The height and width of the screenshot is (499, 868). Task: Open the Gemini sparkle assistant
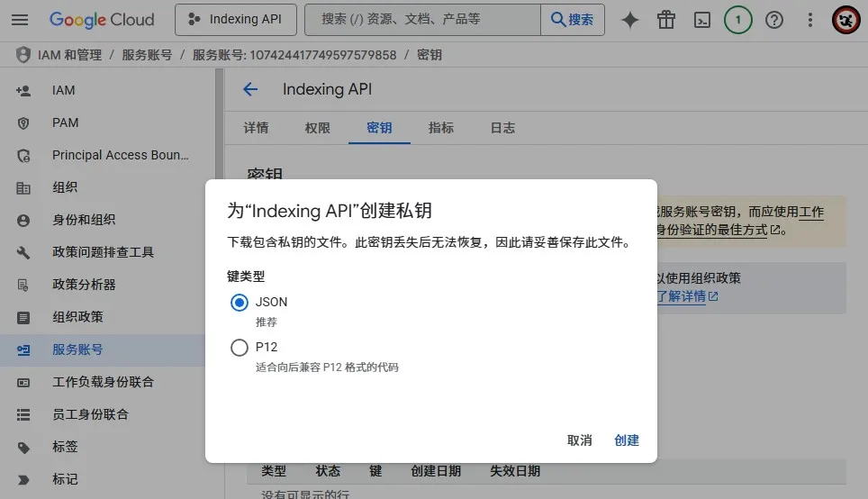tap(630, 20)
